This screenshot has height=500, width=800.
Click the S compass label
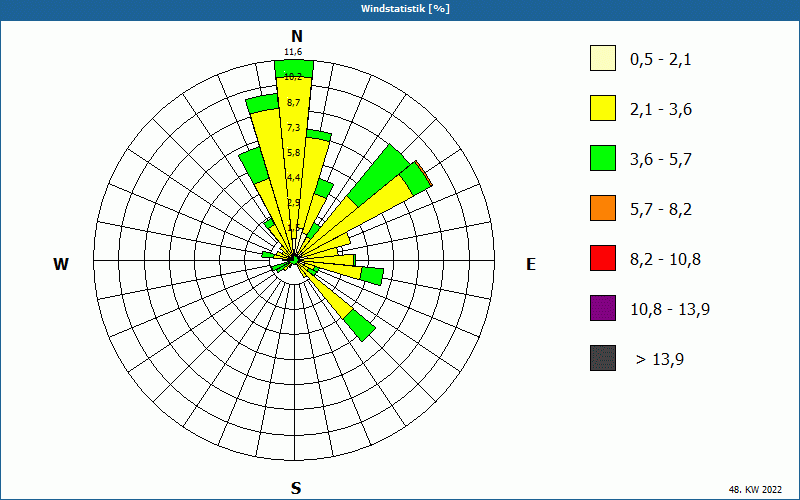click(x=296, y=488)
